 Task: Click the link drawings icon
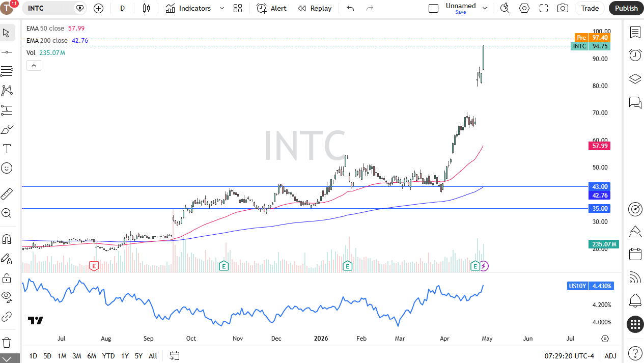pyautogui.click(x=7, y=317)
